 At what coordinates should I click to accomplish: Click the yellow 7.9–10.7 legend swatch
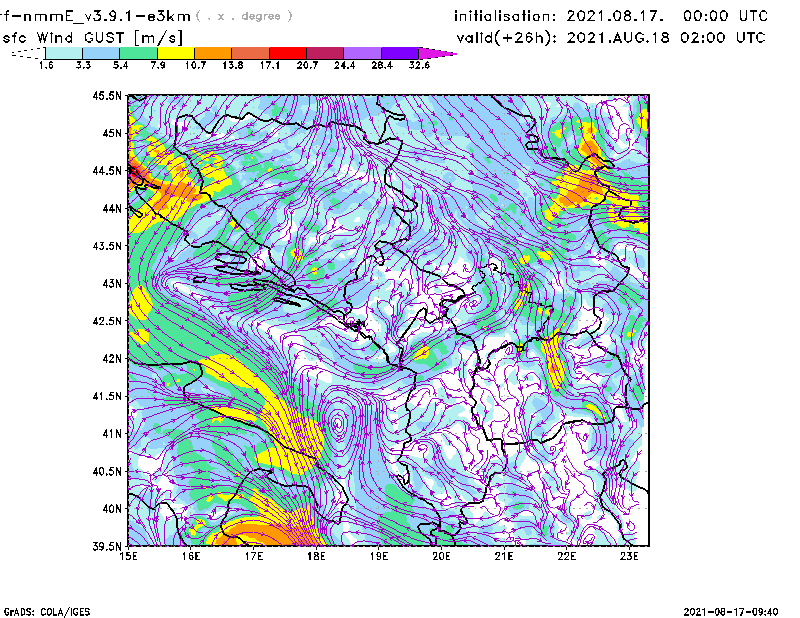tap(176, 53)
